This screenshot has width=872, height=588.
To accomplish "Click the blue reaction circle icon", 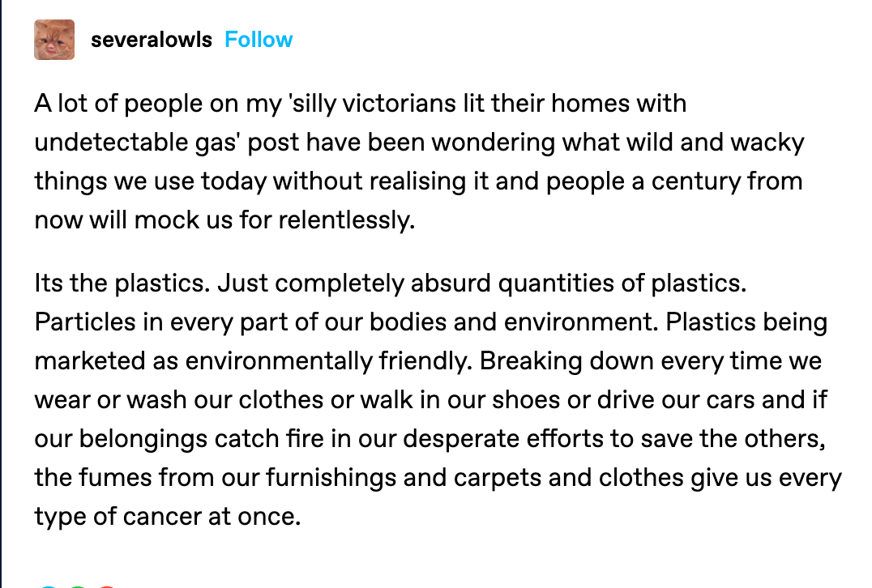I will click(x=49, y=586).
